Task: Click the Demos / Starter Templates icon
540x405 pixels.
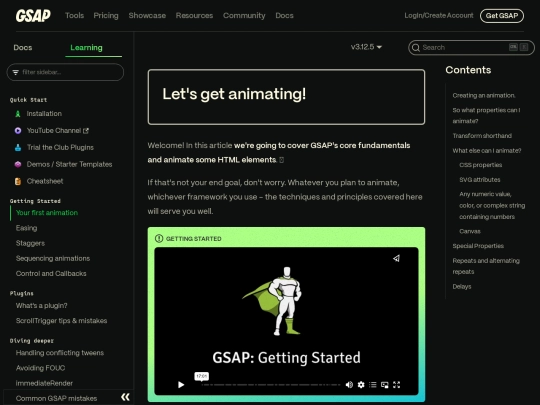Action: pyautogui.click(x=18, y=164)
